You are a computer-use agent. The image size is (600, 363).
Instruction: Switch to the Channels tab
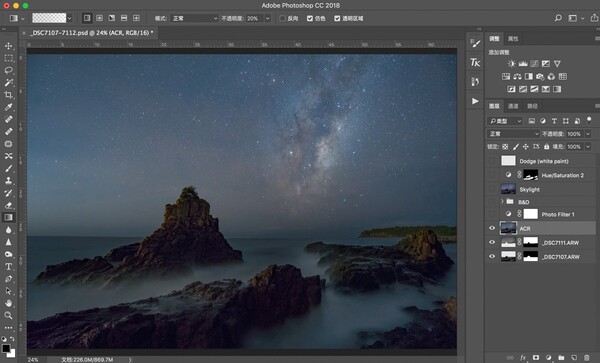[513, 106]
